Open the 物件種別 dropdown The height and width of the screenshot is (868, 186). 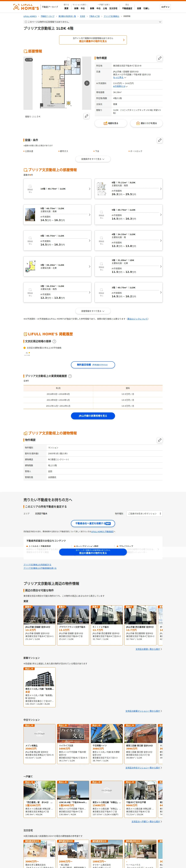pyautogui.click(x=144, y=514)
